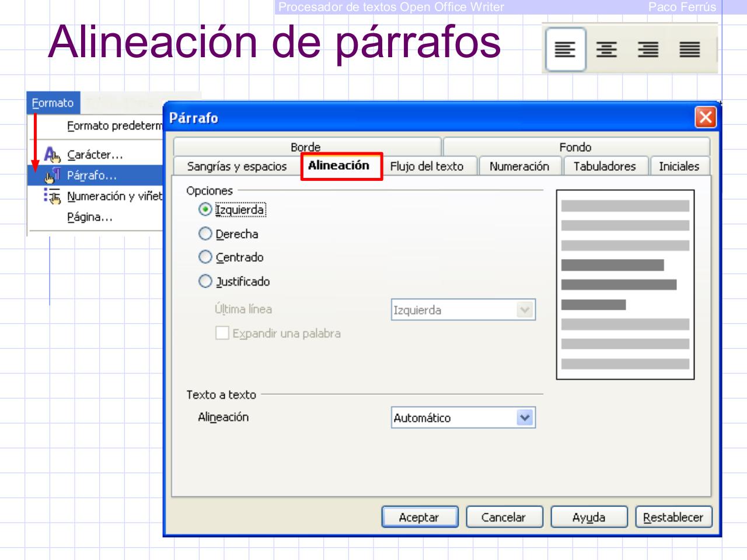
Task: Select the Derecha radio button
Action: (x=205, y=234)
